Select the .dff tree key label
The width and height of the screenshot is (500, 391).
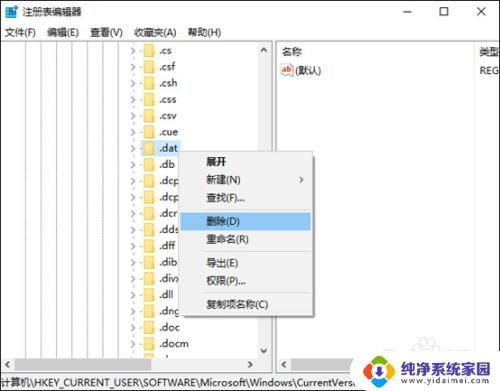[x=167, y=246]
